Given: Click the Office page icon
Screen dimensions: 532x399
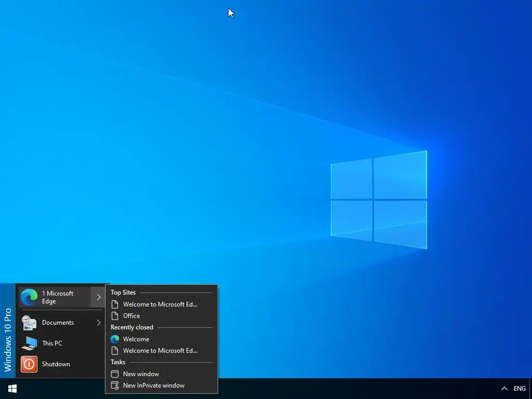Looking at the screenshot, I should pos(115,315).
